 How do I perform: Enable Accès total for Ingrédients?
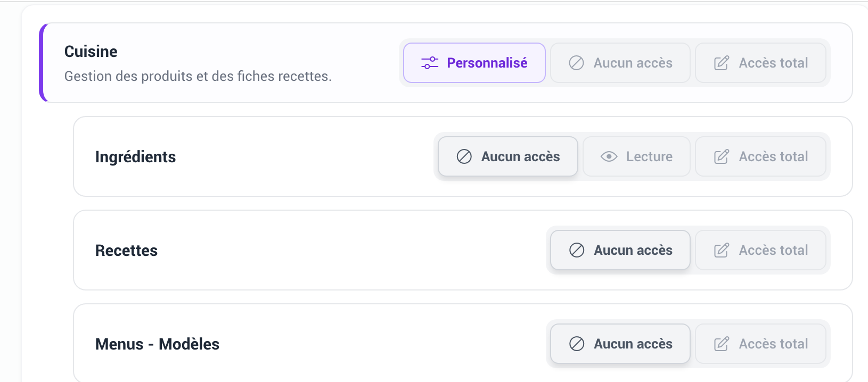pyautogui.click(x=761, y=156)
